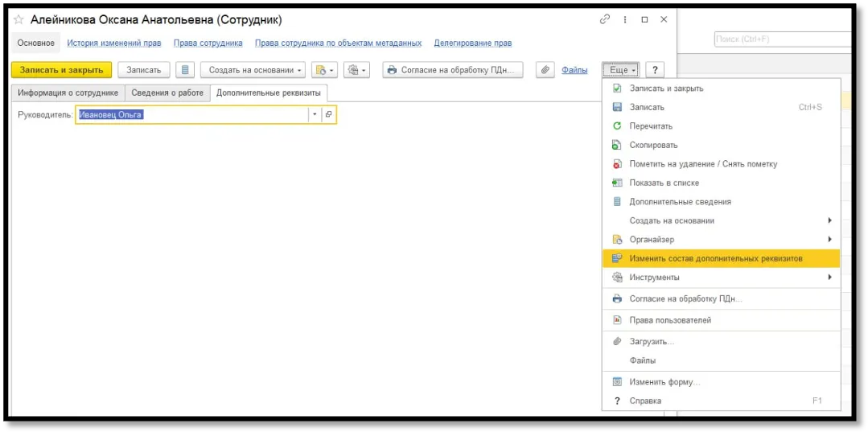Click the question mark help button
868x432 pixels.
click(x=656, y=70)
